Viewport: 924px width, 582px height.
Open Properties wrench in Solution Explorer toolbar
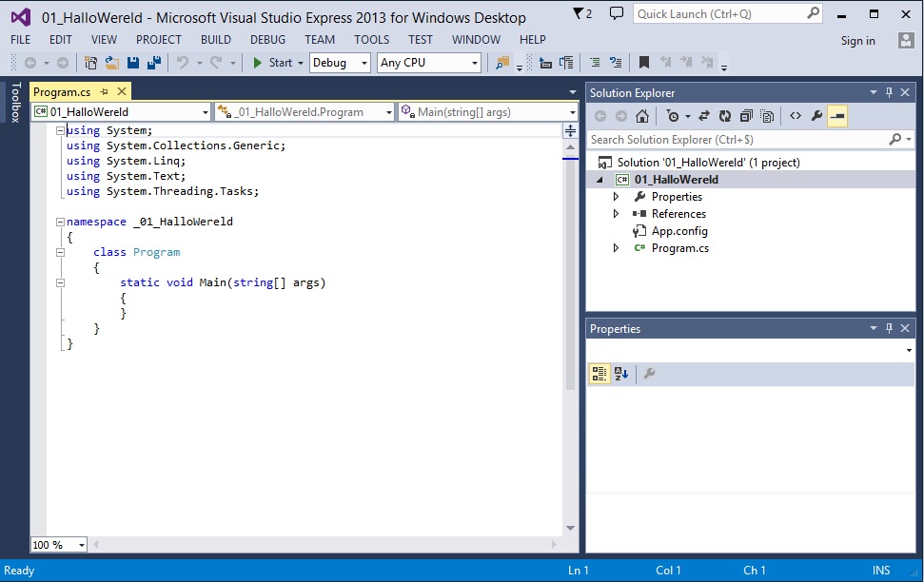(x=816, y=116)
